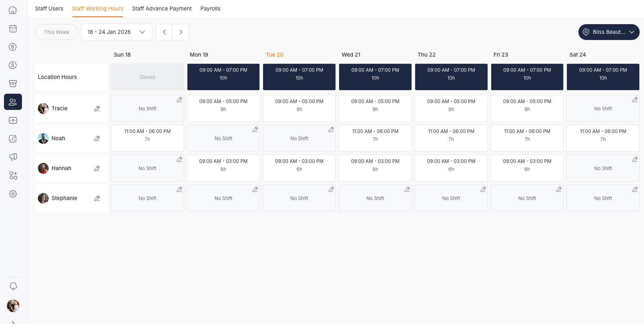
Task: Edit Tracie's weekly schedule pencil icon
Action: (x=97, y=108)
